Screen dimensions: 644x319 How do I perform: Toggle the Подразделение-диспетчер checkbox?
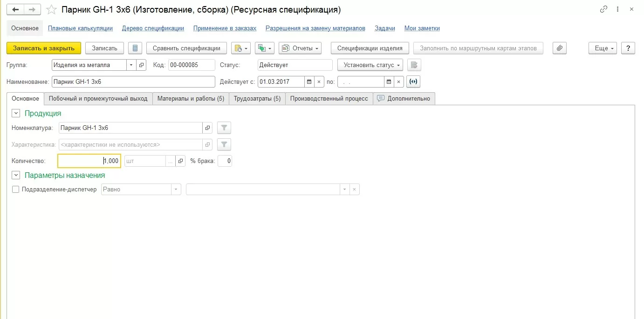click(16, 190)
